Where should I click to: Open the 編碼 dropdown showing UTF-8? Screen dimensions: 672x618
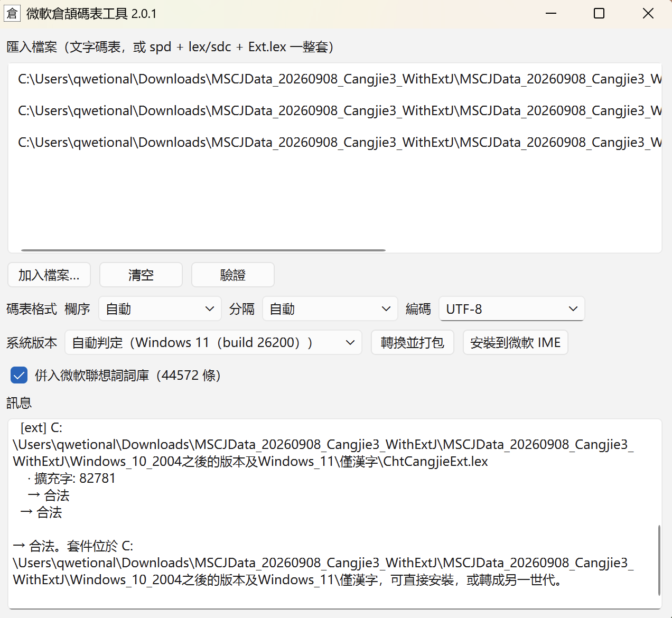pyautogui.click(x=512, y=308)
